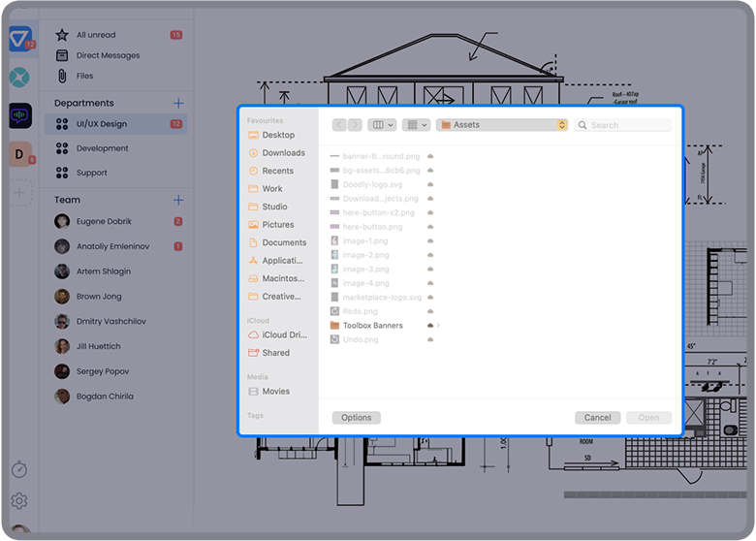Screen dimensions: 756x541
Task: Switch to the D workspace icon
Action: [x=20, y=153]
